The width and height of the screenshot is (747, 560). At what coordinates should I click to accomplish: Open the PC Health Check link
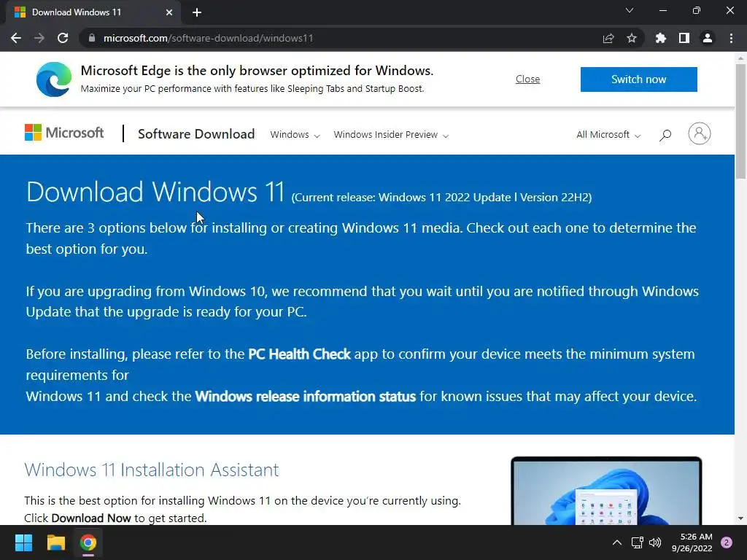pos(299,354)
